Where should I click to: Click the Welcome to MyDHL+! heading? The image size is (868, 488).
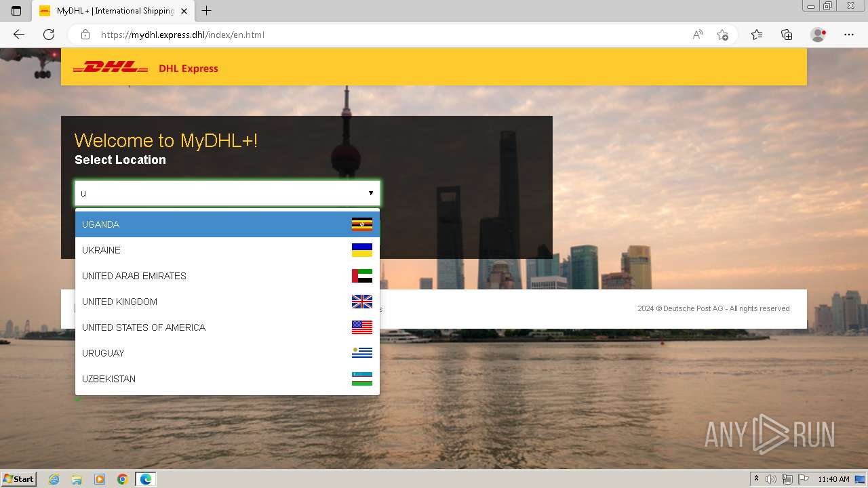tap(166, 141)
